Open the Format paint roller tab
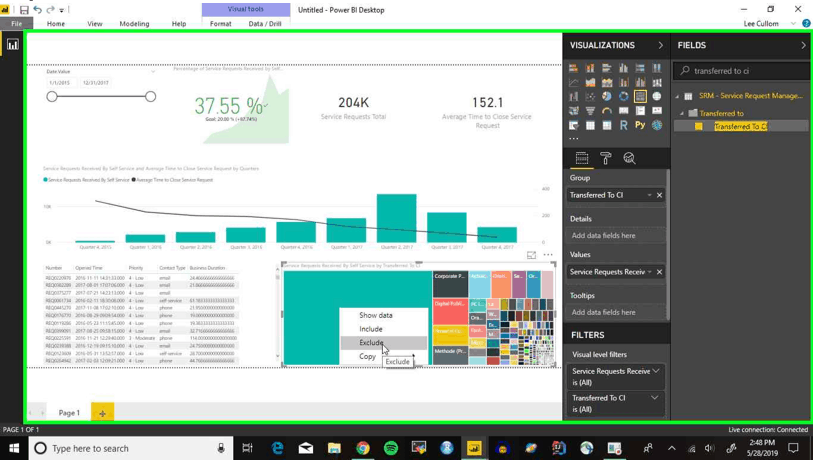This screenshot has width=816, height=461. tap(605, 158)
